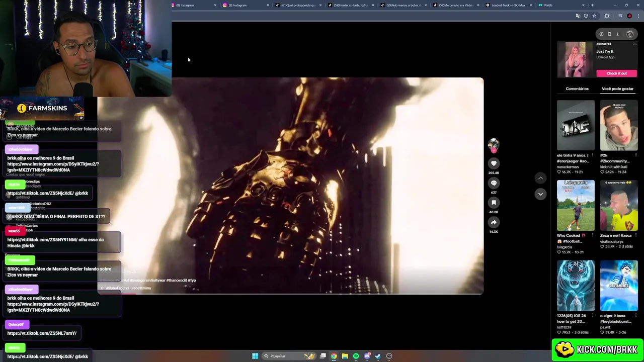644x362 pixels.
Task: Open comments via the speech bubble icon
Action: click(494, 183)
